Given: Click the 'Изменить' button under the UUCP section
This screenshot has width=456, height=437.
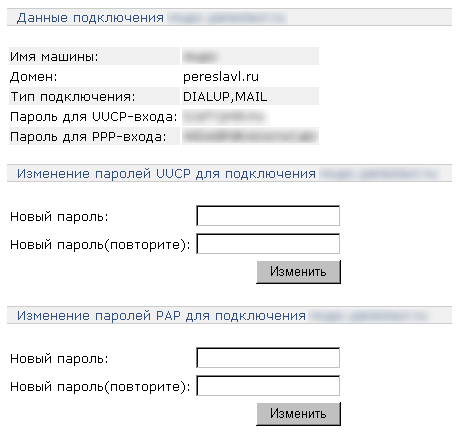Looking at the screenshot, I should coord(298,272).
